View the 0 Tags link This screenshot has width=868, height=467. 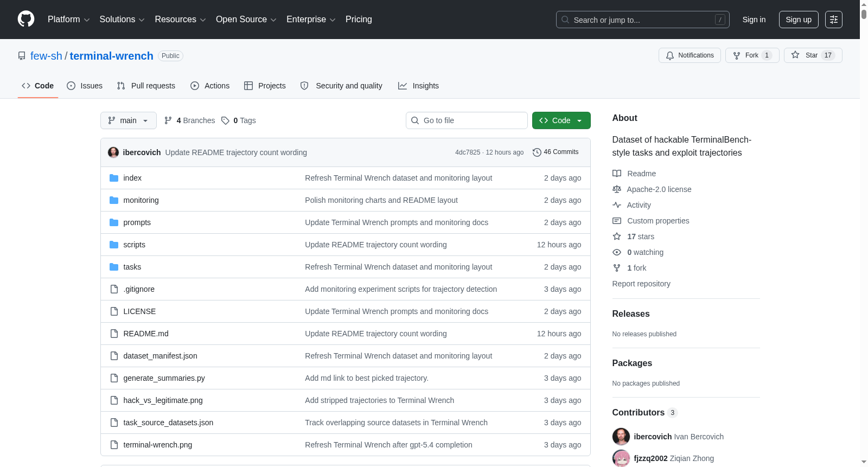[x=239, y=120]
